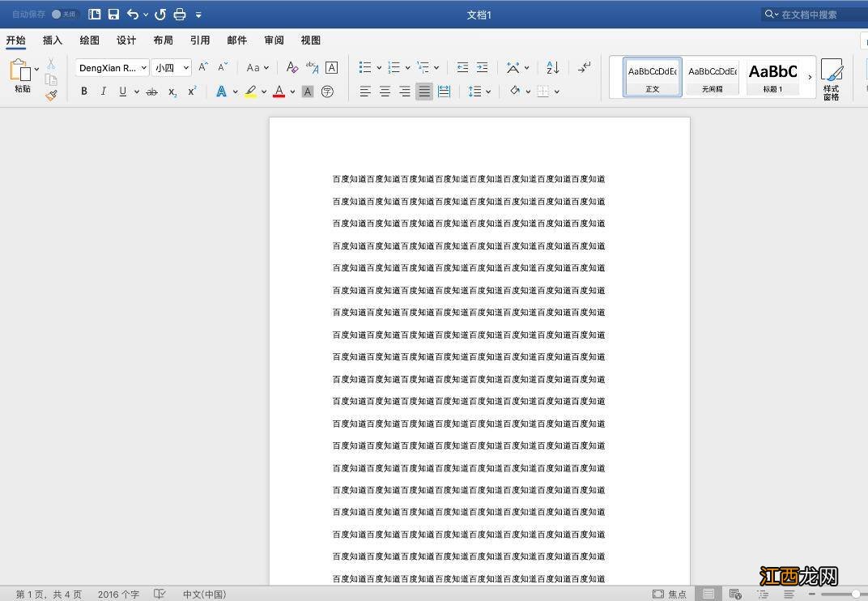Expand the bullets style dropdown arrow

pyautogui.click(x=379, y=68)
